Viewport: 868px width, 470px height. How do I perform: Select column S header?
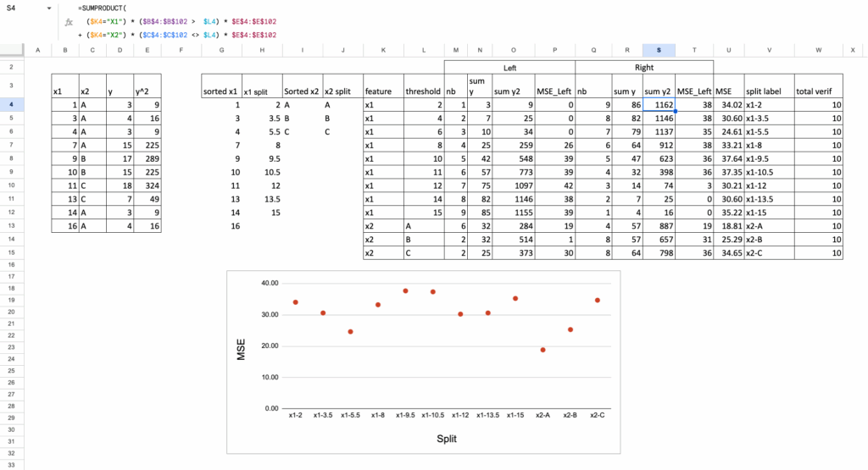(659, 51)
